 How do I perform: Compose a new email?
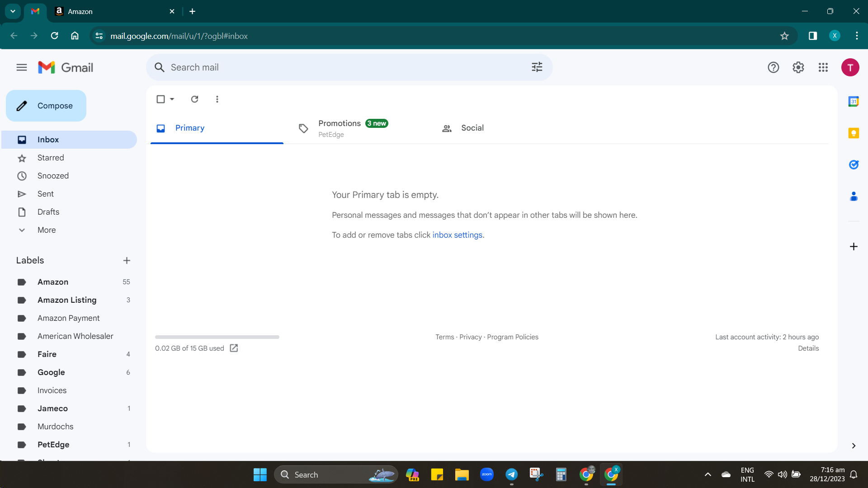coord(46,106)
